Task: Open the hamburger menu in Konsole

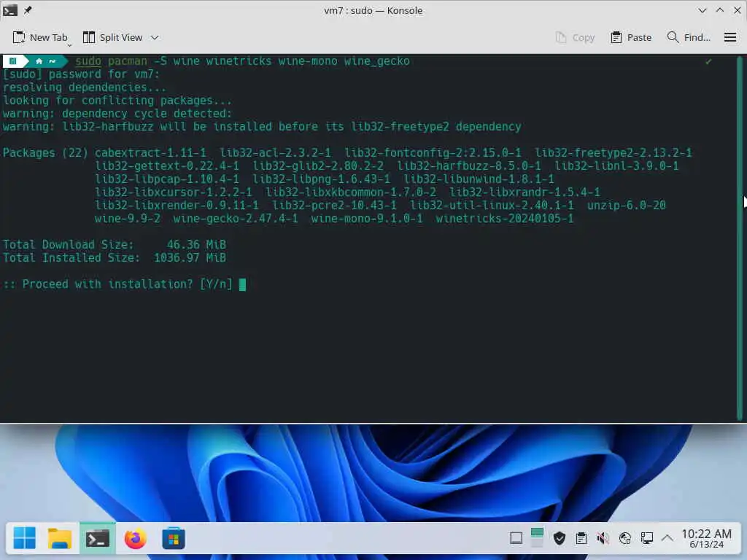Action: pos(729,38)
